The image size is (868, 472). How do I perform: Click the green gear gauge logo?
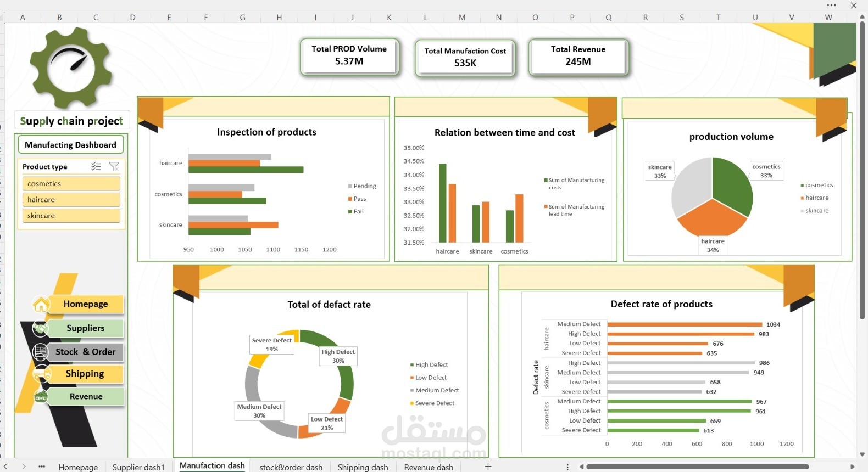71,69
